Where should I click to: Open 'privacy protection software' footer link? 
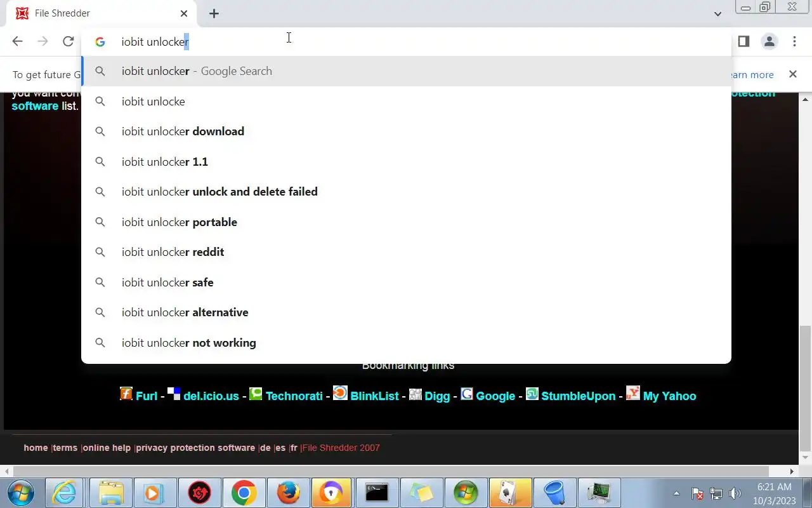(x=195, y=448)
